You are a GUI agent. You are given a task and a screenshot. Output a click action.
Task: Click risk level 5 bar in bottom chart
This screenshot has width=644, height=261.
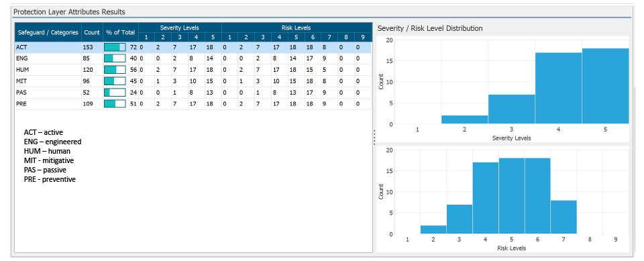[x=512, y=196]
